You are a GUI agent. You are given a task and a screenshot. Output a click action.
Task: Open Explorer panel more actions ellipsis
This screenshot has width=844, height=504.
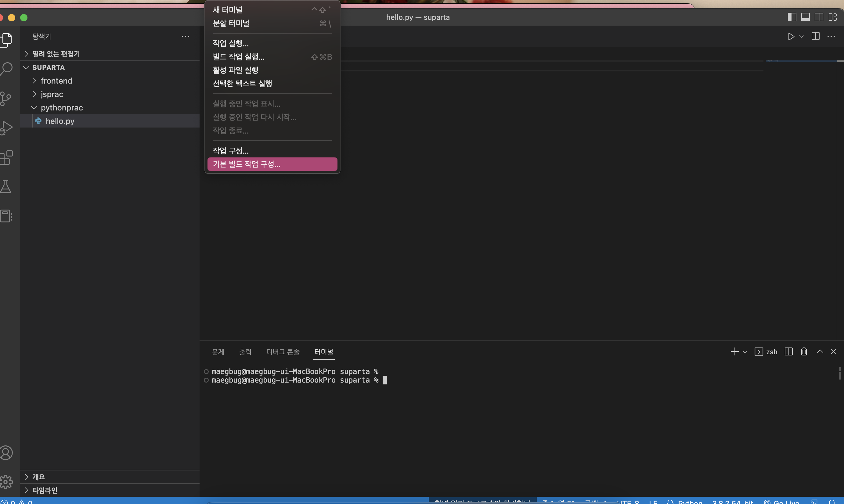[186, 36]
